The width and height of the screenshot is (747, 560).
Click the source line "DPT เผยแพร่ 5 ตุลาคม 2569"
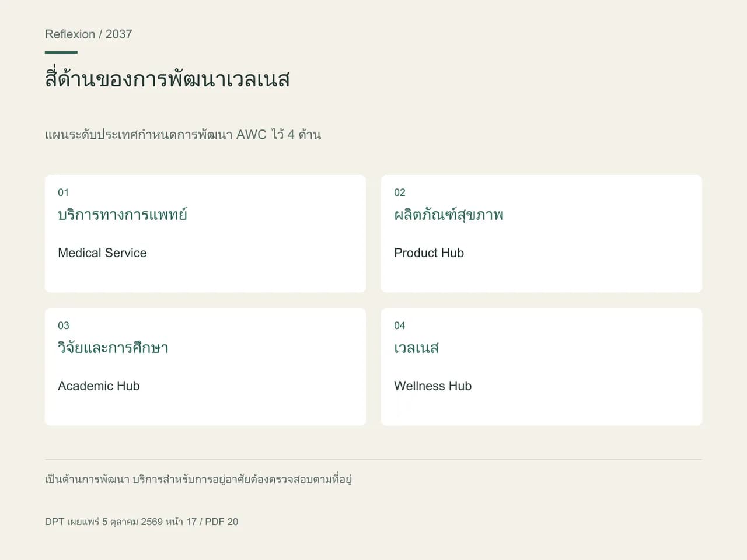tap(141, 521)
